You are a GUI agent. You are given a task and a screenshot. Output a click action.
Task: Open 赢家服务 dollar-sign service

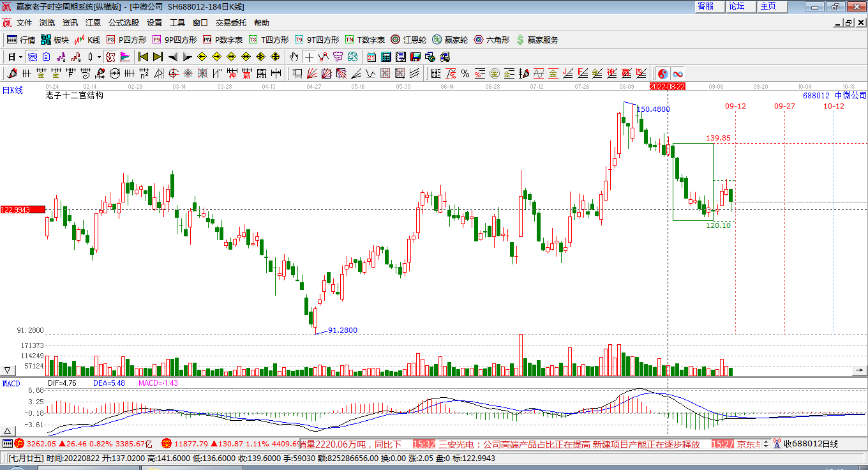click(537, 40)
